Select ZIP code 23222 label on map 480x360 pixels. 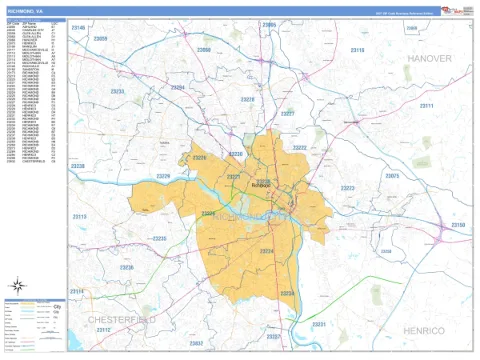(x=300, y=148)
